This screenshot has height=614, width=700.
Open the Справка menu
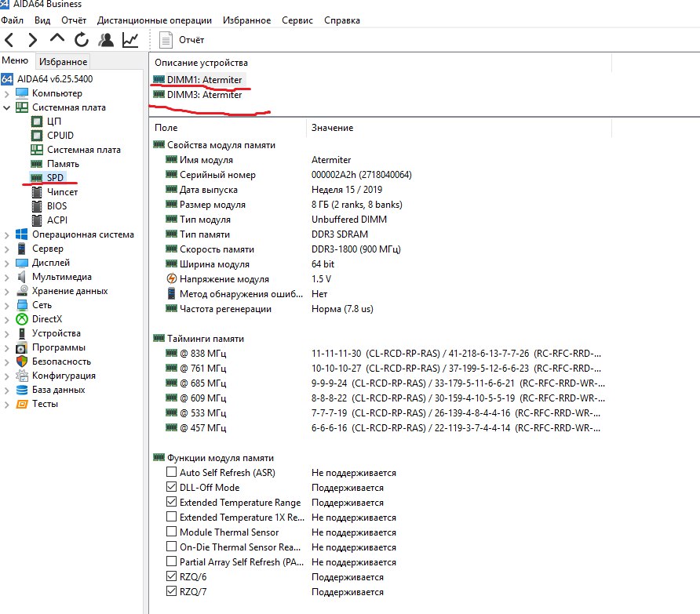[x=342, y=20]
